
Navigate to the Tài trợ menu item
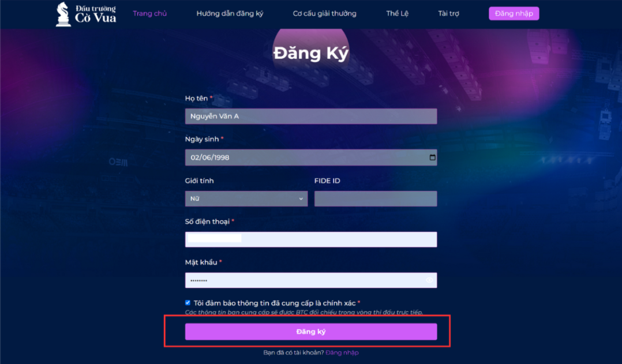click(x=448, y=13)
